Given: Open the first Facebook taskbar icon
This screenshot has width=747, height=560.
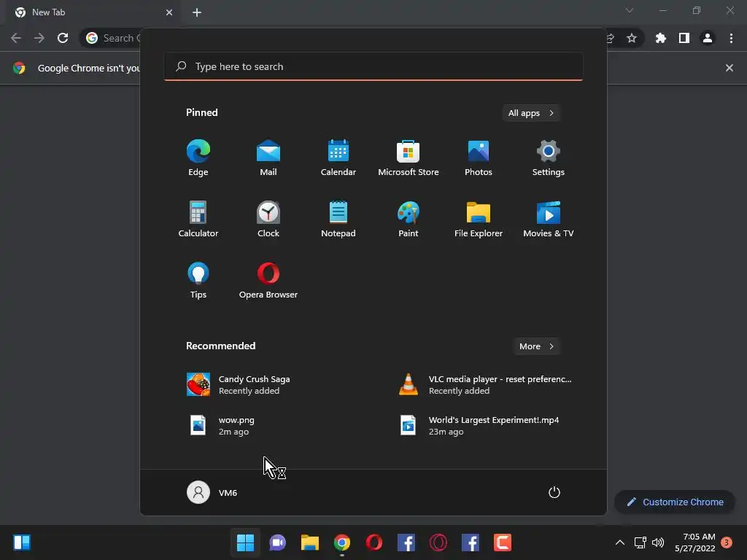Looking at the screenshot, I should [406, 542].
